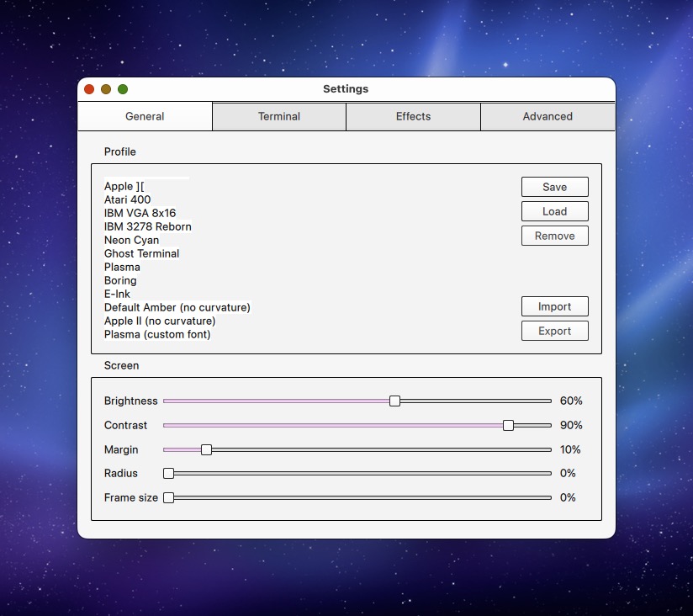Switch to the Terminal tab

pyautogui.click(x=279, y=117)
